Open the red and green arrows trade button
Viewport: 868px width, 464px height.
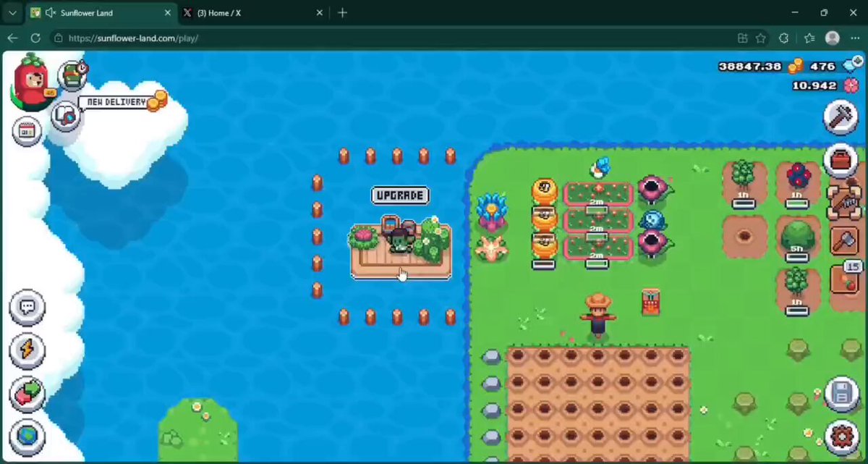pos(27,394)
